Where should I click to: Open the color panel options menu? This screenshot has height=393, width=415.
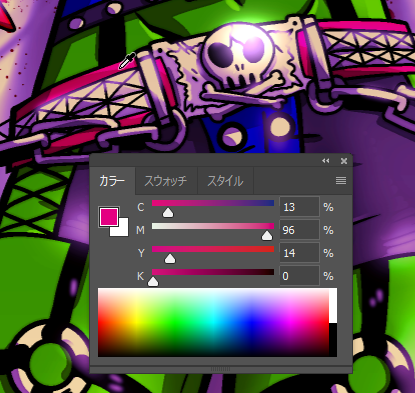[x=341, y=181]
